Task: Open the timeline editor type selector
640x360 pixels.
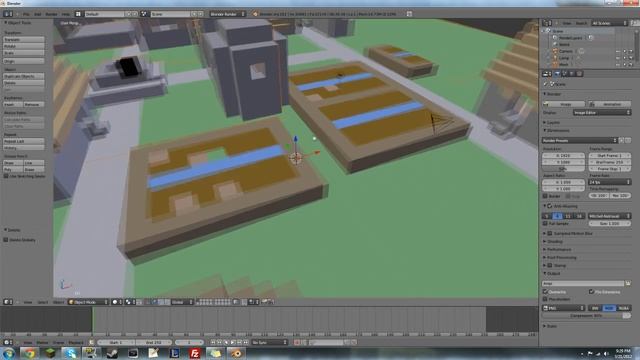Action: [x=8, y=342]
